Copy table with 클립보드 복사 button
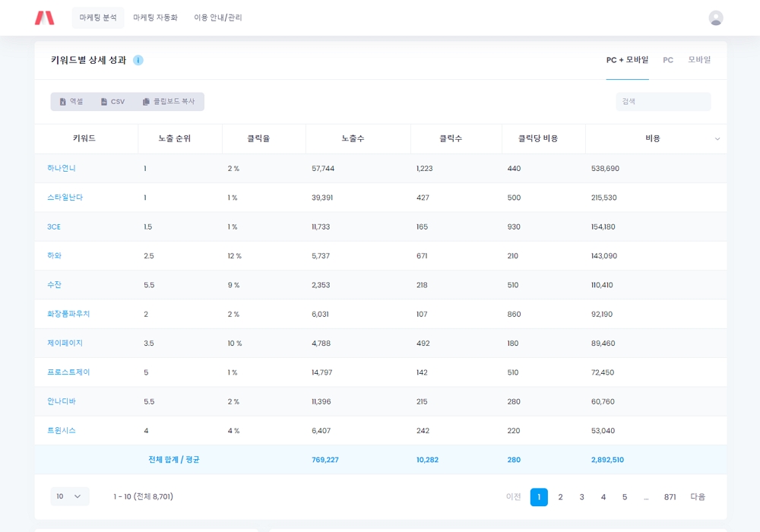The width and height of the screenshot is (760, 532). tap(169, 102)
